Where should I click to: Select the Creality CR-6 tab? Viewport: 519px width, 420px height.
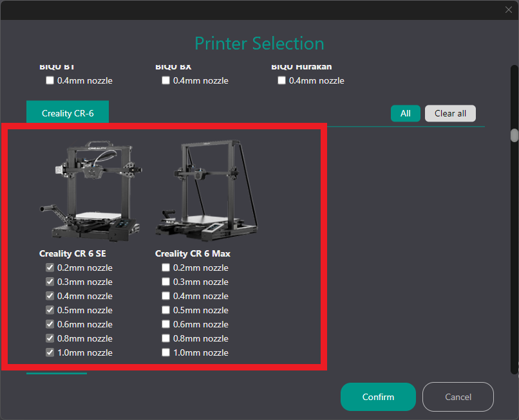click(x=68, y=113)
